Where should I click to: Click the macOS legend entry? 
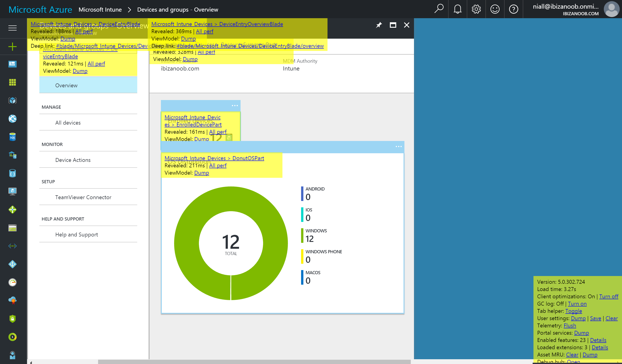(x=311, y=277)
